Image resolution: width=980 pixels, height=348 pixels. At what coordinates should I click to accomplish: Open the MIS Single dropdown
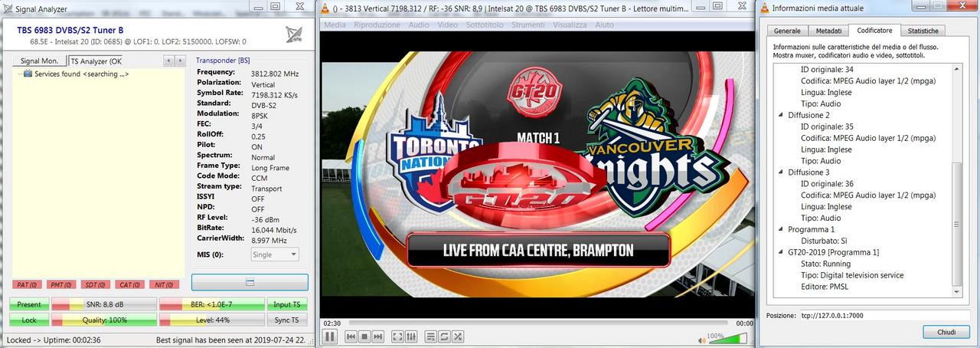tap(275, 254)
